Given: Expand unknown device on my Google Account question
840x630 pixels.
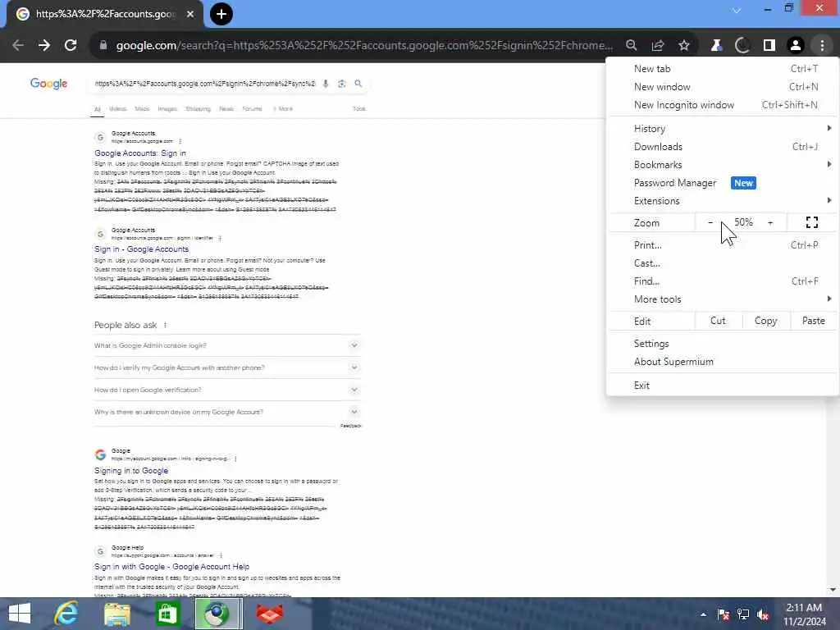Looking at the screenshot, I should (x=227, y=413).
